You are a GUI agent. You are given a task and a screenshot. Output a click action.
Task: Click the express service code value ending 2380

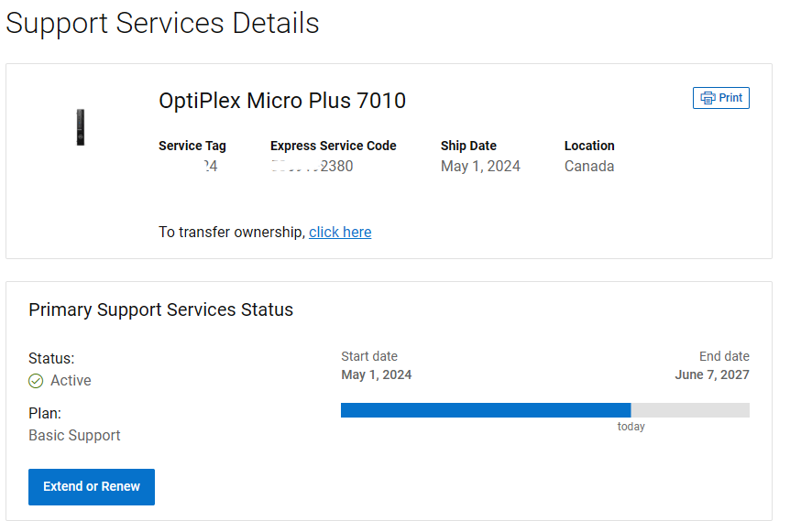(312, 166)
